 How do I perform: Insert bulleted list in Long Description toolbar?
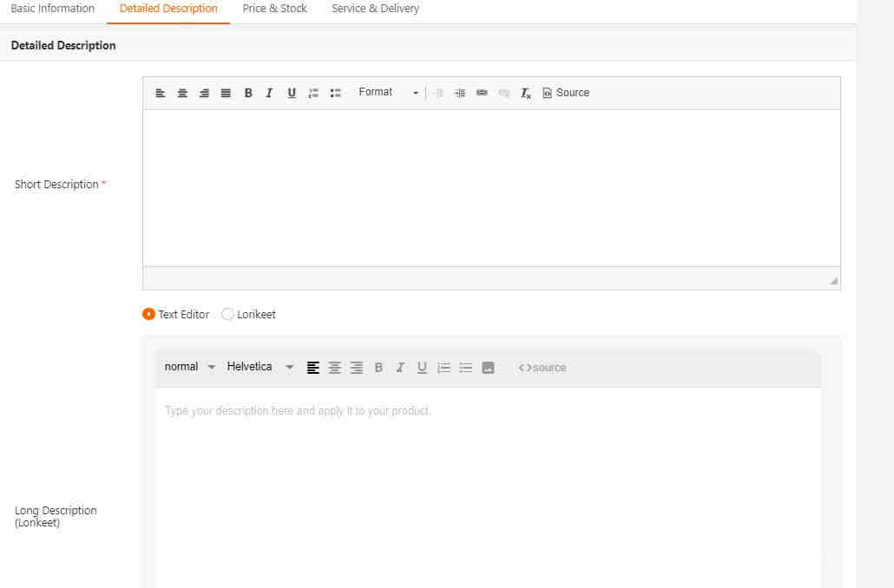pyautogui.click(x=466, y=368)
